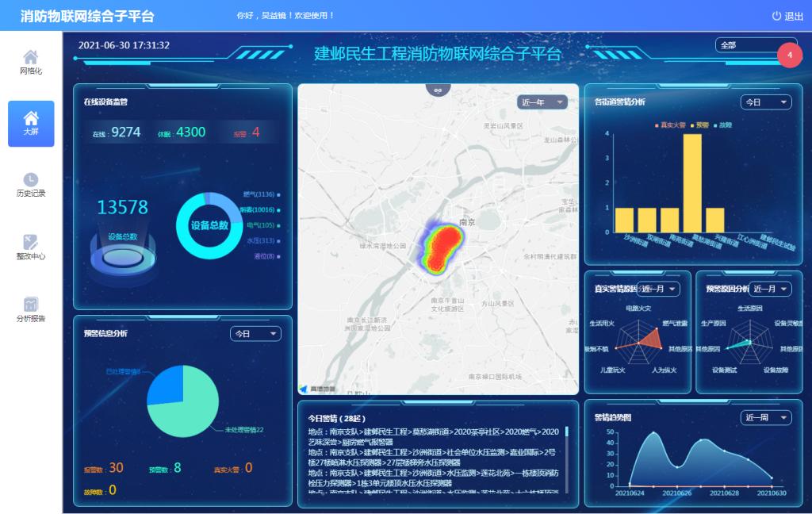
Task: Toggle 真实火警 legend in street chart
Action: click(671, 125)
